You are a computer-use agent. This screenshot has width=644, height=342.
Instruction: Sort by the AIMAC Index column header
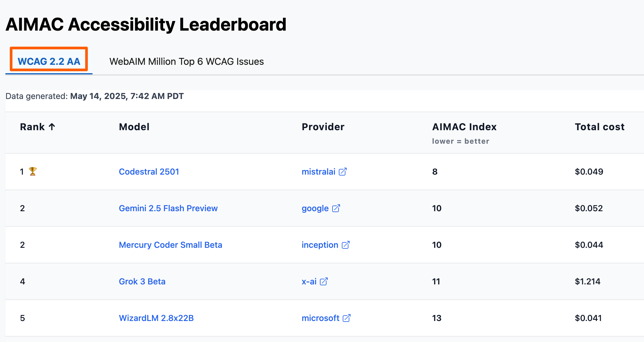(464, 127)
